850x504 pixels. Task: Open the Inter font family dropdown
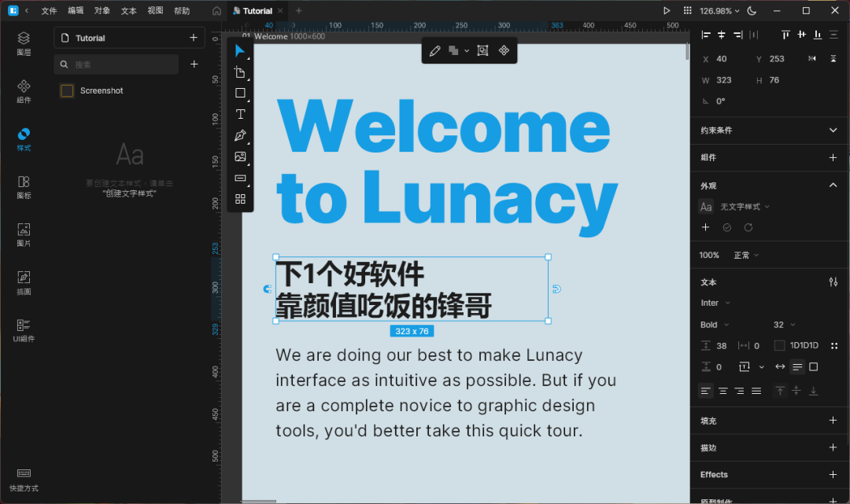pos(715,304)
